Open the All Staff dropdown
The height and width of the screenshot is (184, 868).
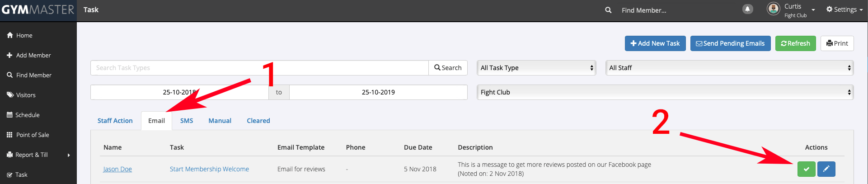pos(729,68)
